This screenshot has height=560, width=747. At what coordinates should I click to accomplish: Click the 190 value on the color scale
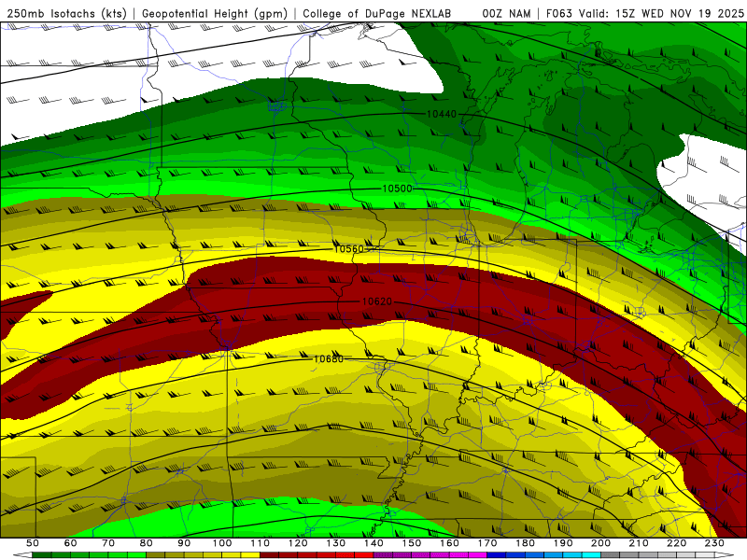click(563, 543)
